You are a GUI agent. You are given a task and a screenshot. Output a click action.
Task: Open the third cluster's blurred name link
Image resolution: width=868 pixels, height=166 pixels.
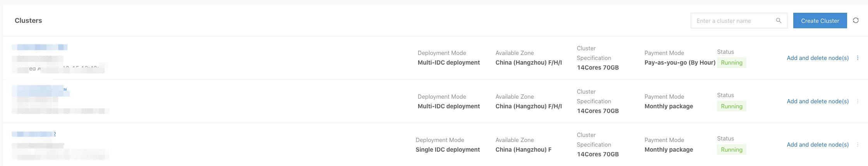[34, 134]
